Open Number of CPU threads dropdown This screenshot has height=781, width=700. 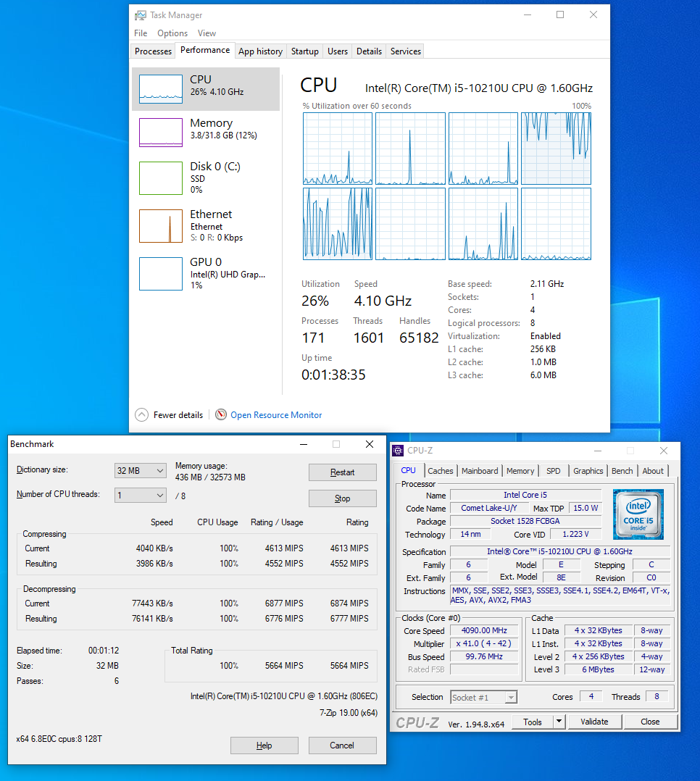140,495
